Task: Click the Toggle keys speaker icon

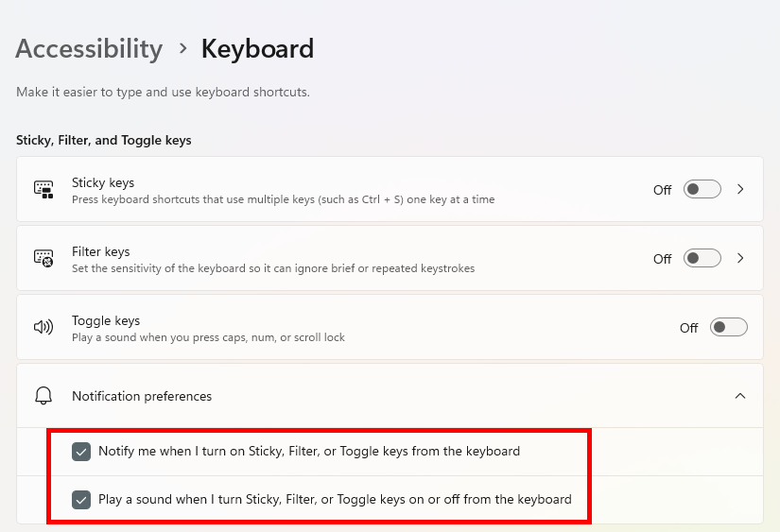Action: coord(43,327)
